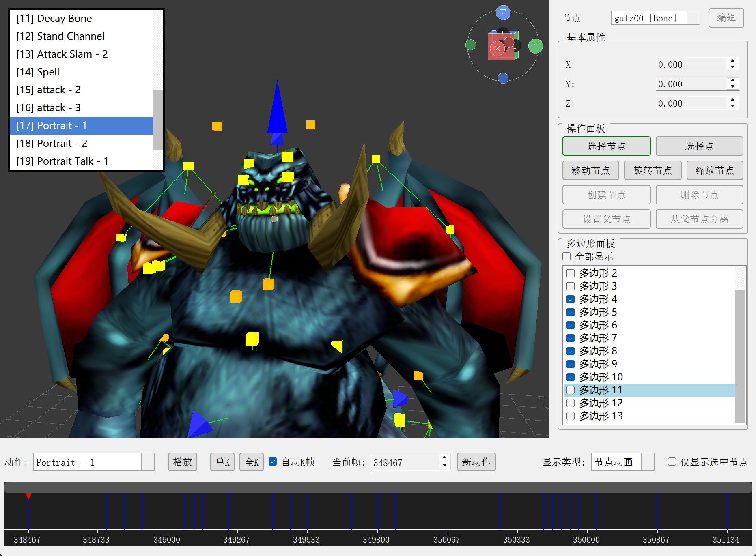Click the Y value input field

[691, 84]
